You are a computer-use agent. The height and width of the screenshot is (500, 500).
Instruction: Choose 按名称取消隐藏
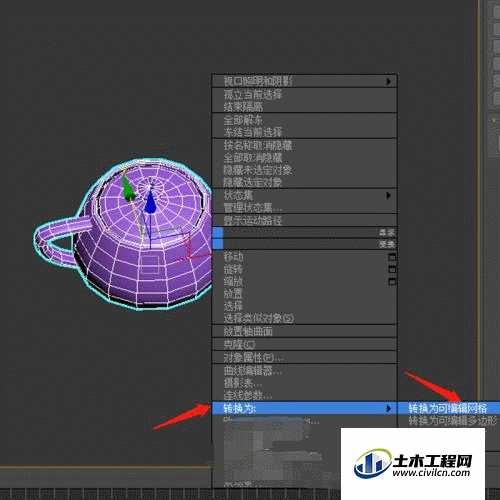click(x=304, y=145)
